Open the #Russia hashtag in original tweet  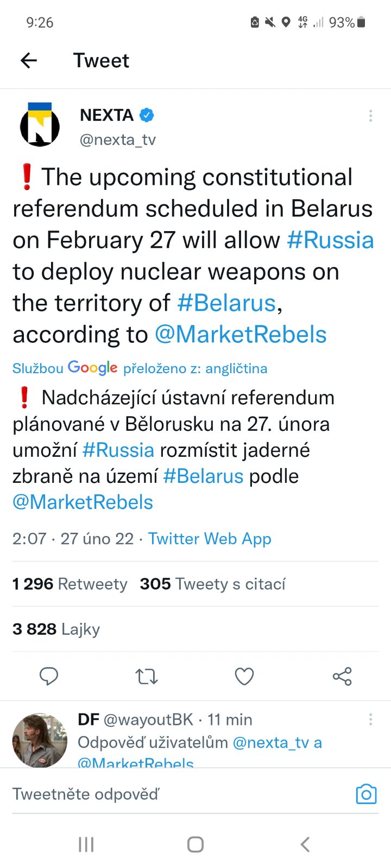(x=330, y=240)
